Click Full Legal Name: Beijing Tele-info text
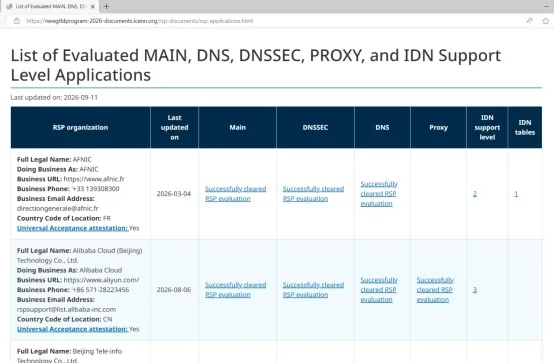Screen dimensions: 554x364 tap(69, 356)
